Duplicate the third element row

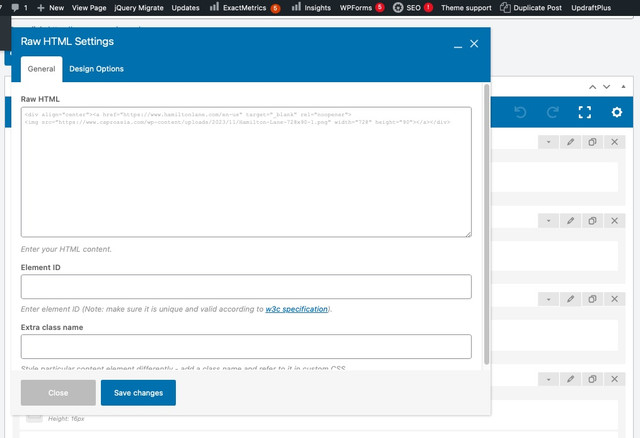(592, 299)
